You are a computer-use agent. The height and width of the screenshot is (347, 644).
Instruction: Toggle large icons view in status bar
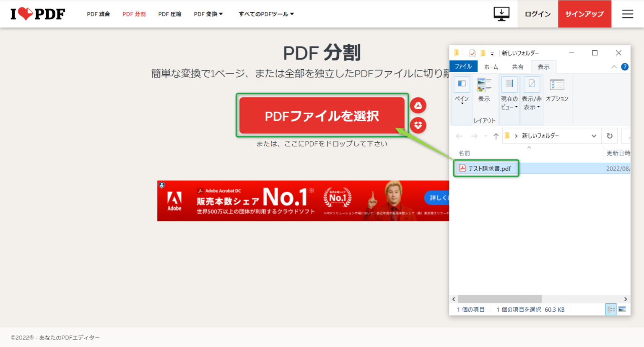point(622,309)
